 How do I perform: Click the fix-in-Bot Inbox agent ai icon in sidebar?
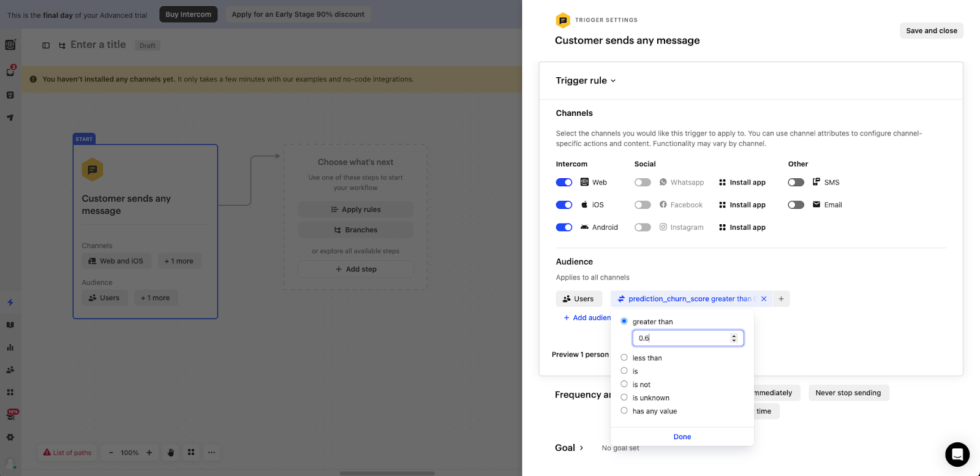tap(10, 95)
